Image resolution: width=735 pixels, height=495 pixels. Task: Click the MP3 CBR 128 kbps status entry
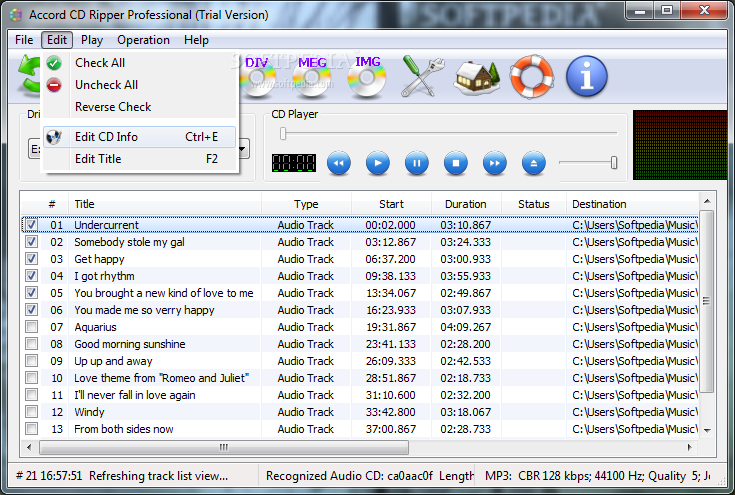[598, 476]
